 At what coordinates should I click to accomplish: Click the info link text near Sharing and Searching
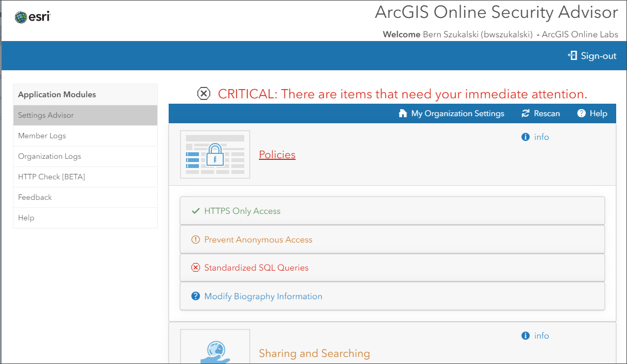click(x=542, y=335)
